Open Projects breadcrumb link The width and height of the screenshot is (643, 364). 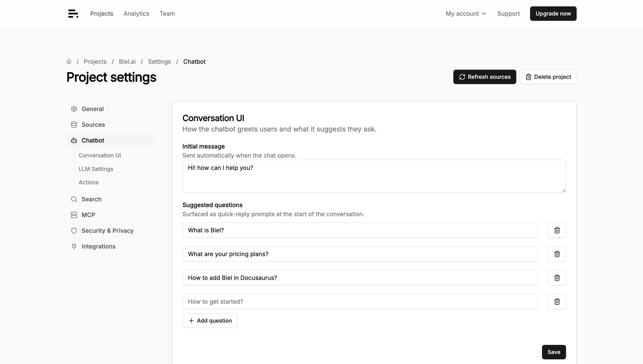coord(95,62)
